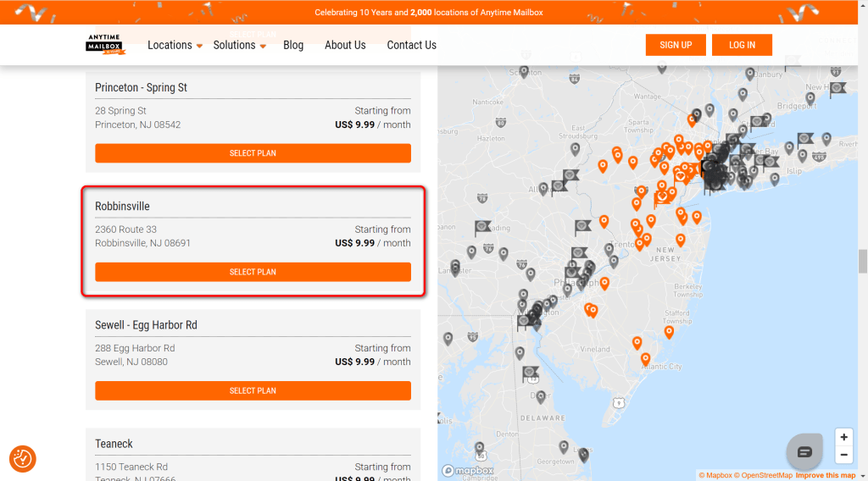The height and width of the screenshot is (481, 868).
Task: Click the Anytime Mailbox logo
Action: click(x=106, y=45)
